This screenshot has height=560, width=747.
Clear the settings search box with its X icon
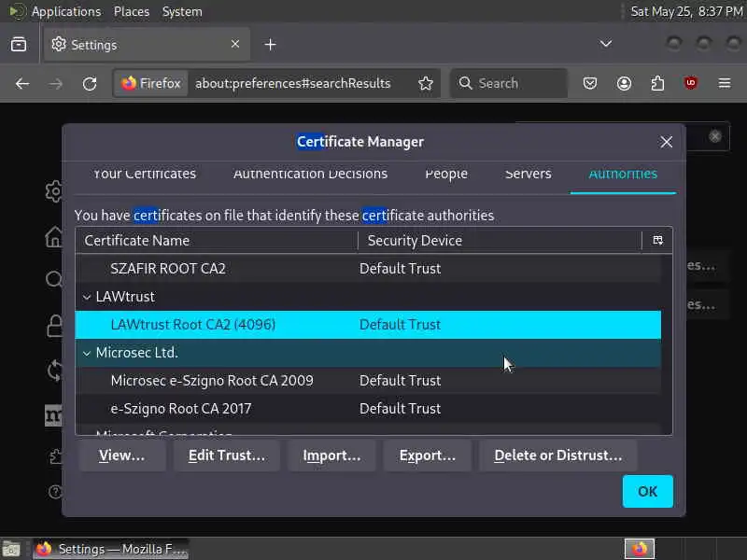[714, 136]
